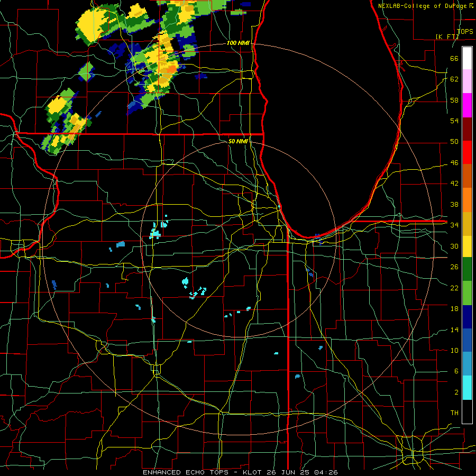Select the gold legend swatch

[467, 223]
